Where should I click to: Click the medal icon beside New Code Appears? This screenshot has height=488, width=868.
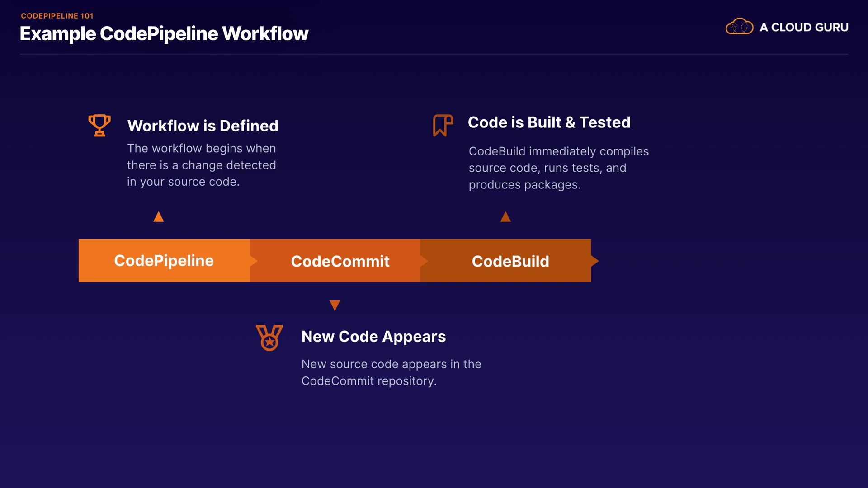pyautogui.click(x=269, y=338)
